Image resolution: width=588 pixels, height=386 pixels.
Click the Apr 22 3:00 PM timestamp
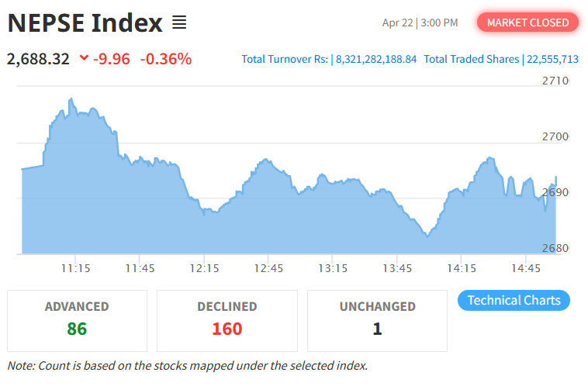tap(420, 22)
